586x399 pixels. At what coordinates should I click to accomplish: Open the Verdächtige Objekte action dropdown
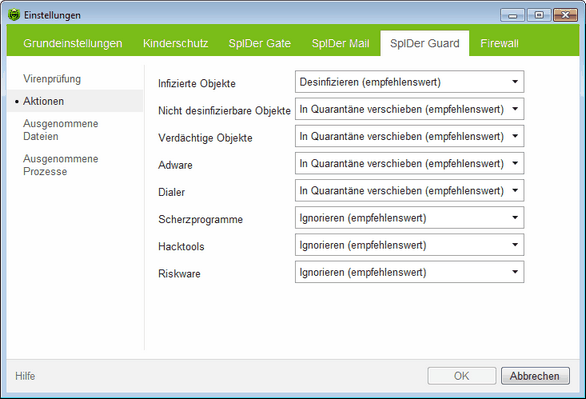click(410, 136)
